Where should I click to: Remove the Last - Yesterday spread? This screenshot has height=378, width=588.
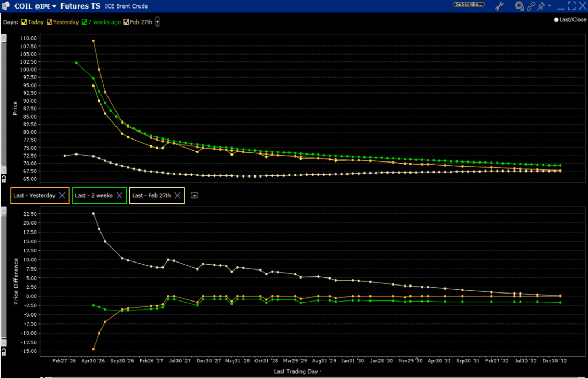[62, 195]
